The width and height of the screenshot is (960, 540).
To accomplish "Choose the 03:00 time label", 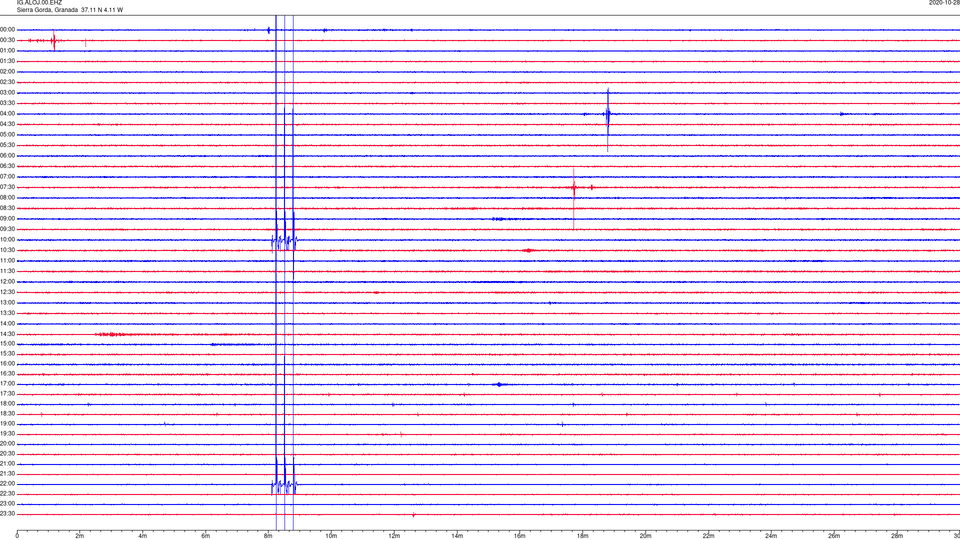I will [8, 92].
